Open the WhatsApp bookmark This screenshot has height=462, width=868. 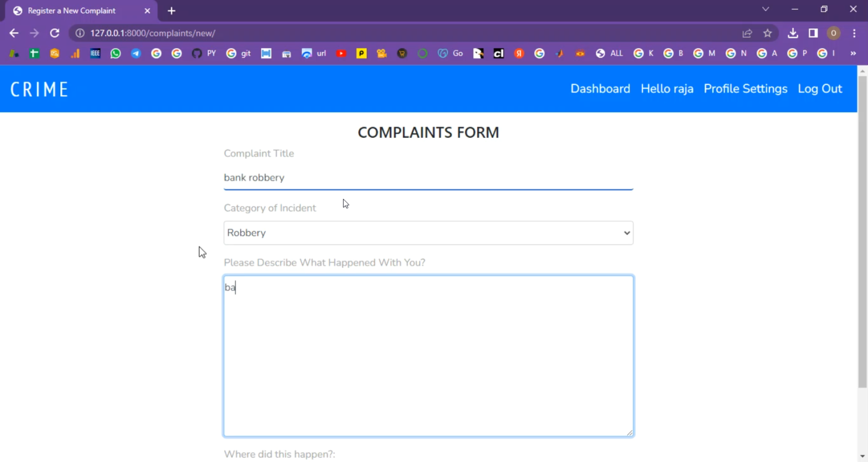tap(116, 53)
